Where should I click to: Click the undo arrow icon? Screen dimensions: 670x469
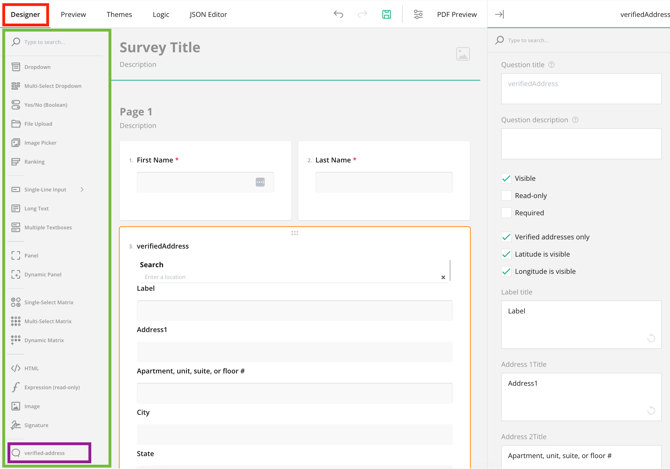(338, 15)
